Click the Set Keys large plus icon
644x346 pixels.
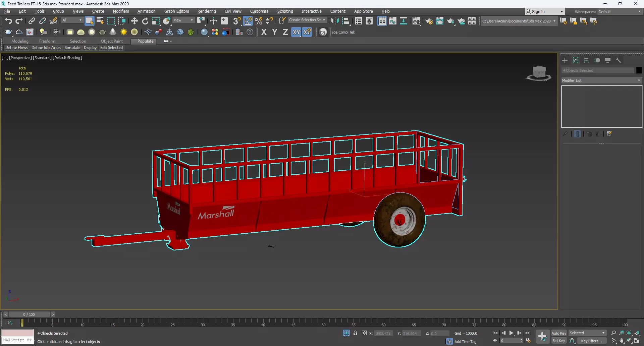tap(542, 337)
